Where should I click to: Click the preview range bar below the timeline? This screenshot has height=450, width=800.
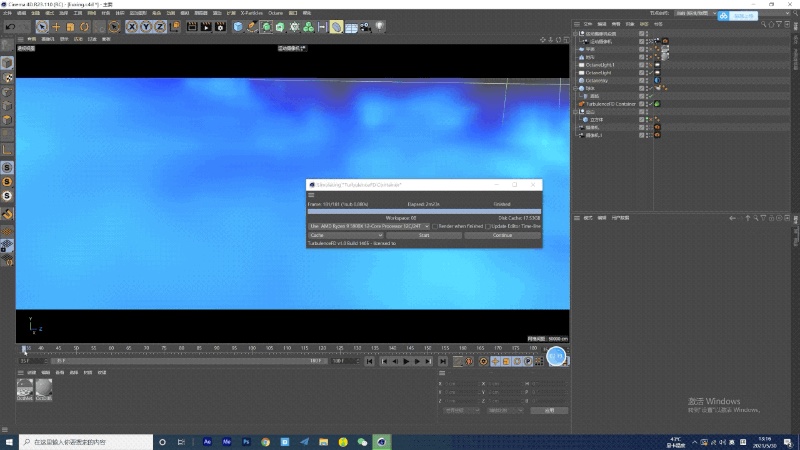tap(188, 361)
